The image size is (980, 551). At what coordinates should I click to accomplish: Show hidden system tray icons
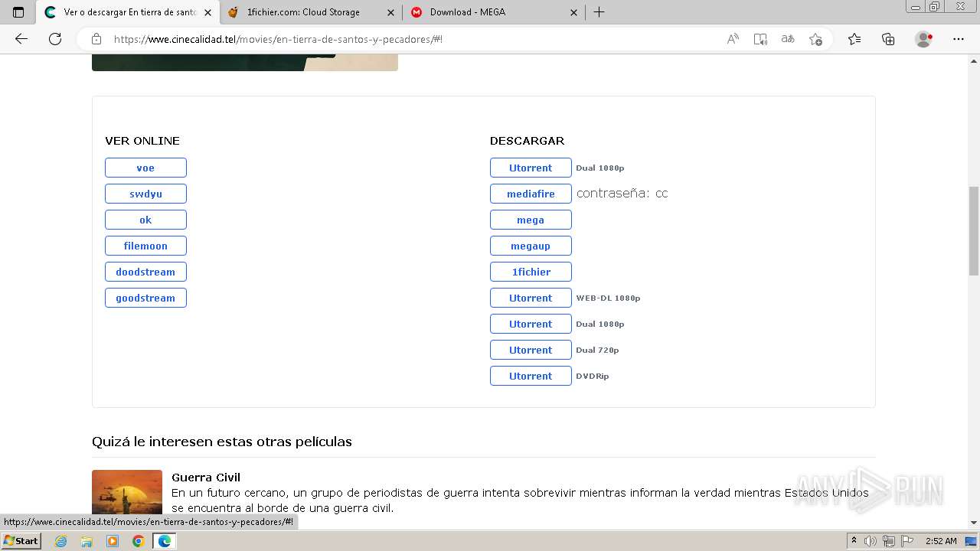[854, 540]
